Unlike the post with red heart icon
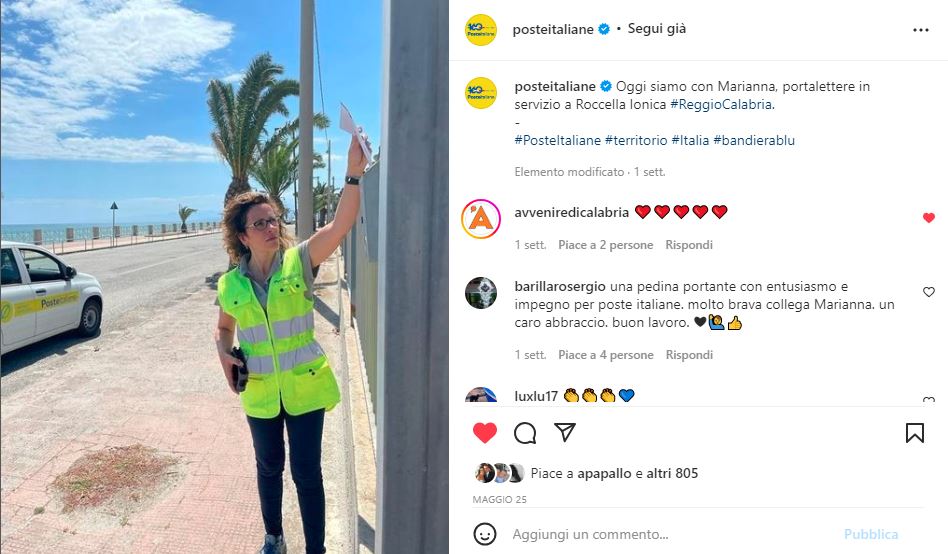Viewport: 948px width, 554px height. pyautogui.click(x=484, y=432)
